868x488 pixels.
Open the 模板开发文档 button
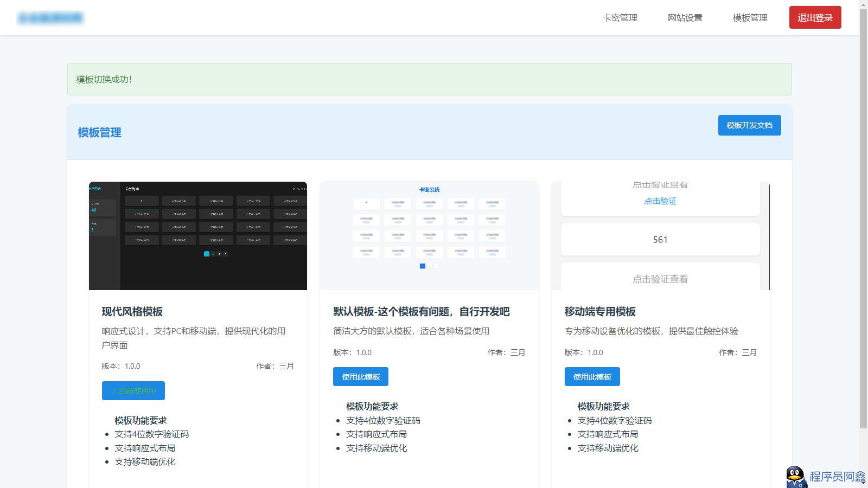pos(749,125)
